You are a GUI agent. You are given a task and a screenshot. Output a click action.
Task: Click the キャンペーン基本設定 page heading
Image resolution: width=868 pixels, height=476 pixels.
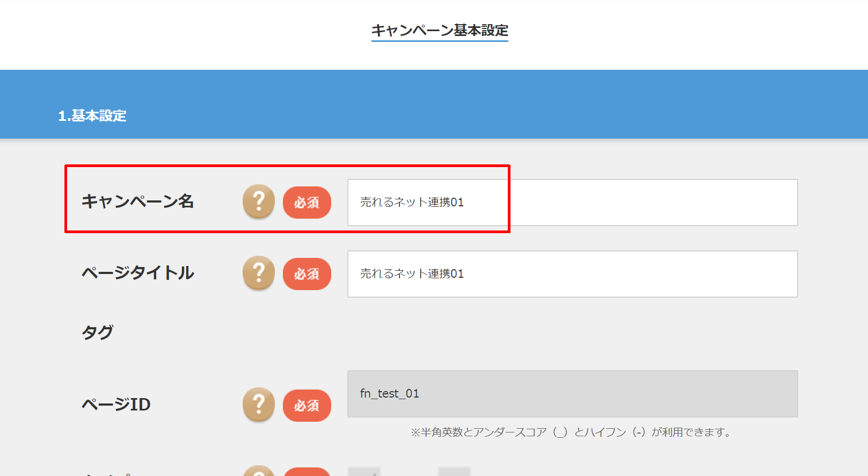click(440, 31)
